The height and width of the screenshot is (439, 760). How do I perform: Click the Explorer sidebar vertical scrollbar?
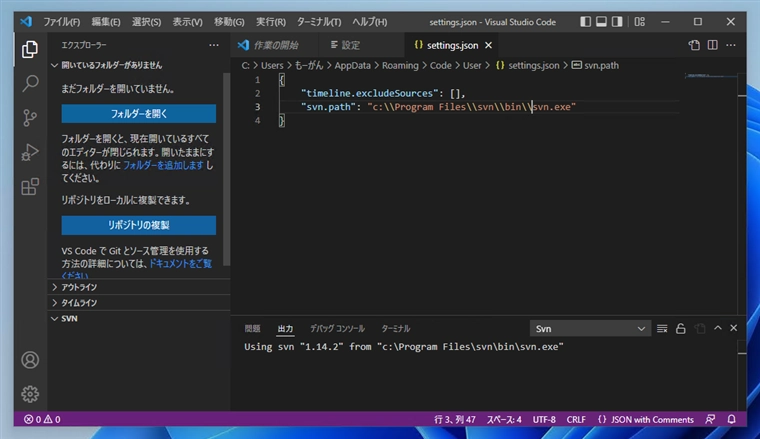pos(226,170)
